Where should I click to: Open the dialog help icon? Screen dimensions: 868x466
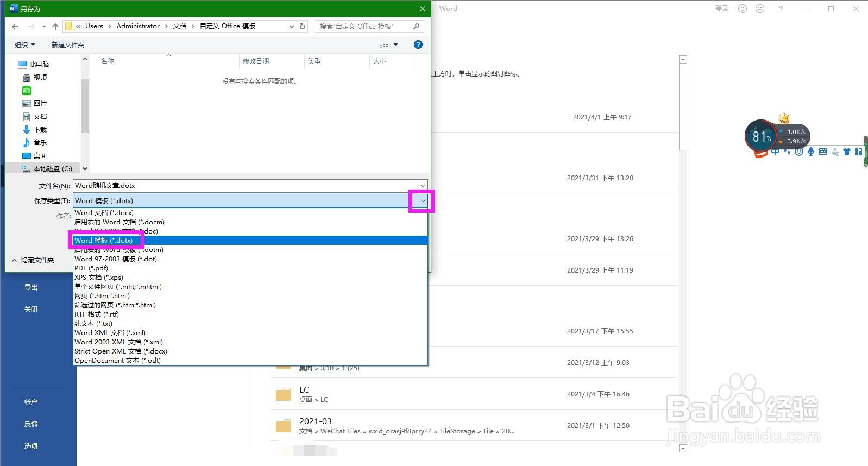pyautogui.click(x=418, y=45)
